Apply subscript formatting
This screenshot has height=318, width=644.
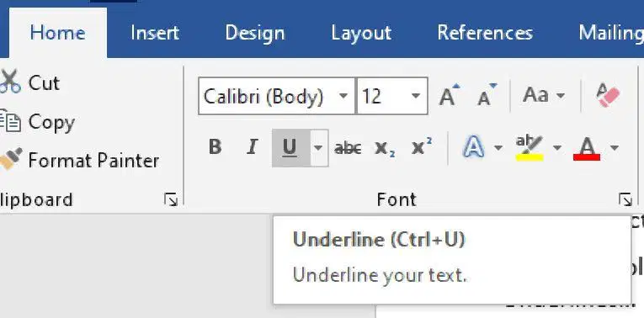[x=386, y=148]
